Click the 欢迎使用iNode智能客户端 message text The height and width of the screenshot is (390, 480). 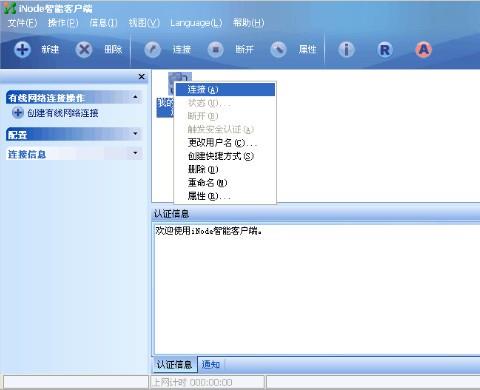(x=209, y=231)
